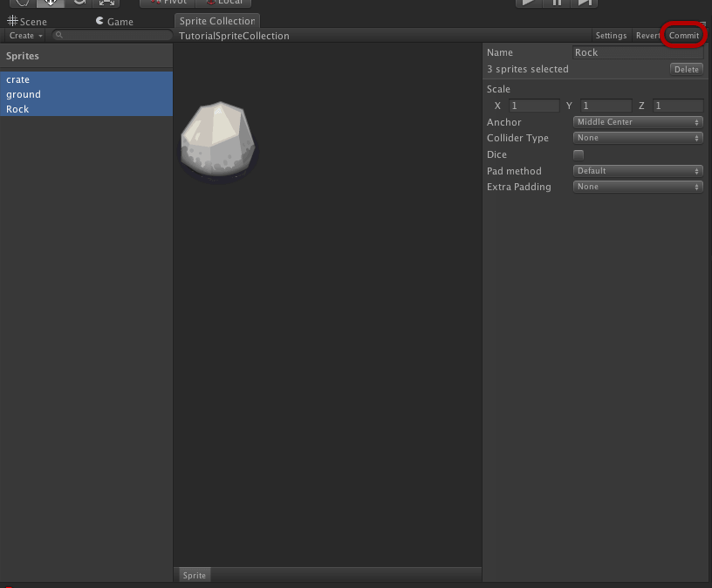Open the panel options menu icon
The width and height of the screenshot is (712, 588).
(x=703, y=24)
